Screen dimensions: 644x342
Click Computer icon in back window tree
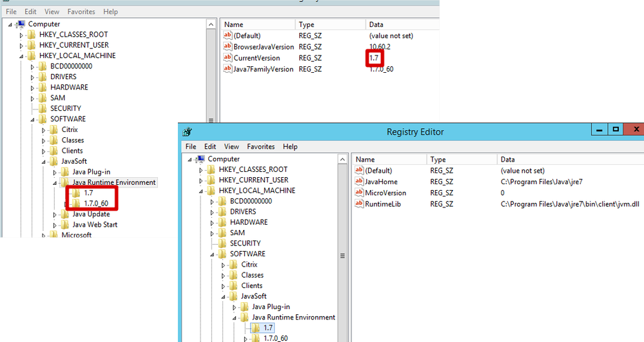point(21,24)
